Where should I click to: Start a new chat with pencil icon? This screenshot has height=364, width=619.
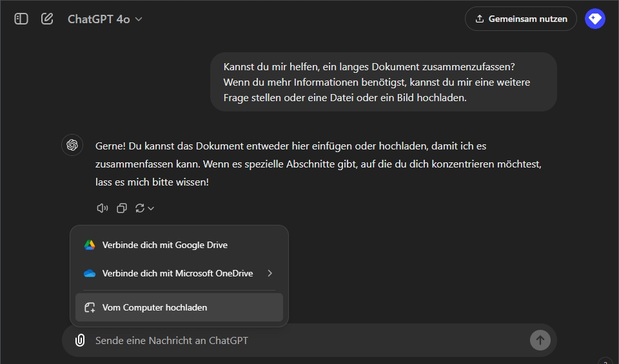click(47, 19)
